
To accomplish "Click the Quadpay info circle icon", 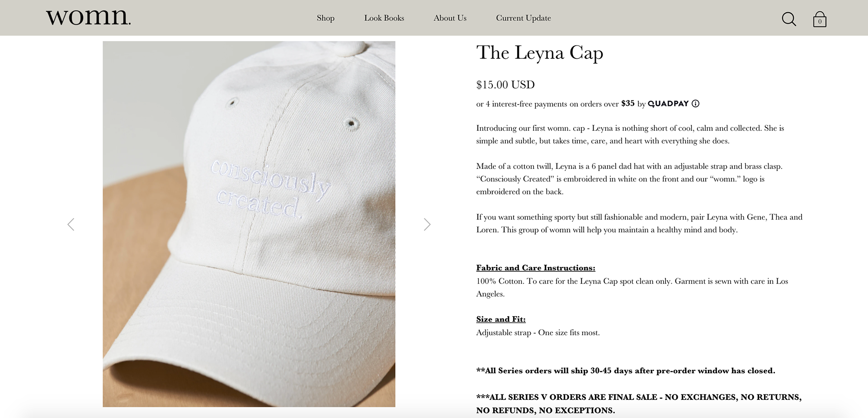I will click(x=695, y=104).
